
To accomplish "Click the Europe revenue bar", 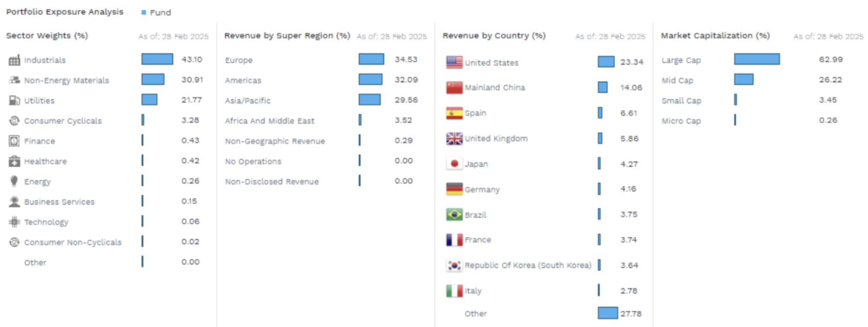I will click(371, 59).
